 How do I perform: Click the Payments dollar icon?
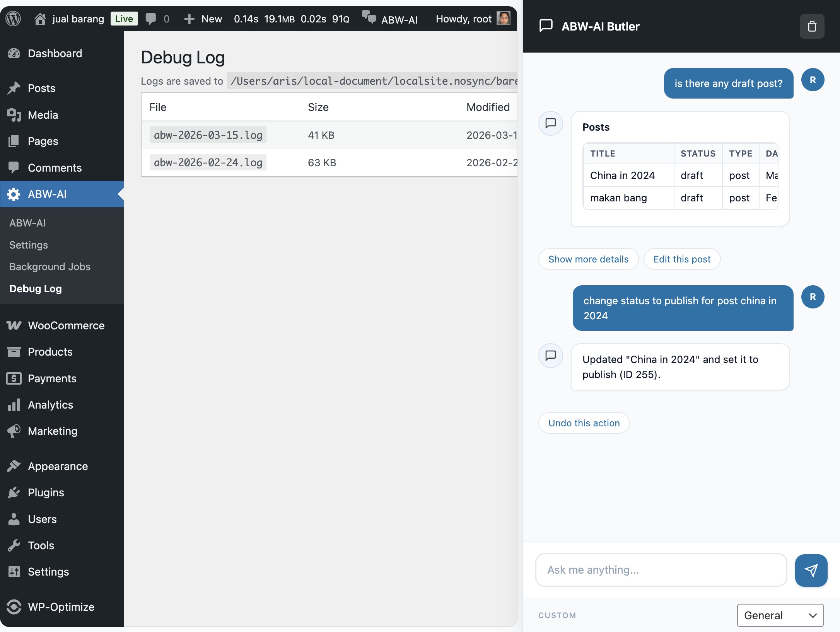pyautogui.click(x=14, y=378)
